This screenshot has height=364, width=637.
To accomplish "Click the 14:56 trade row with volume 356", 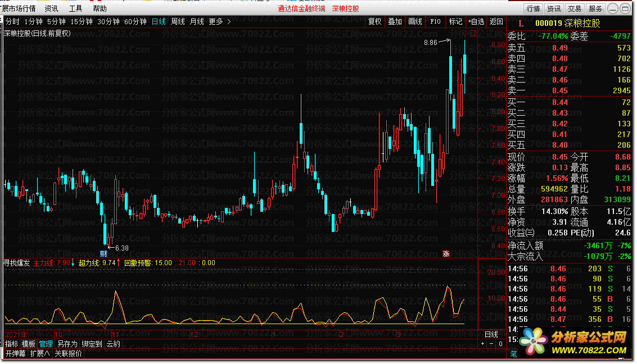I will [x=569, y=320].
